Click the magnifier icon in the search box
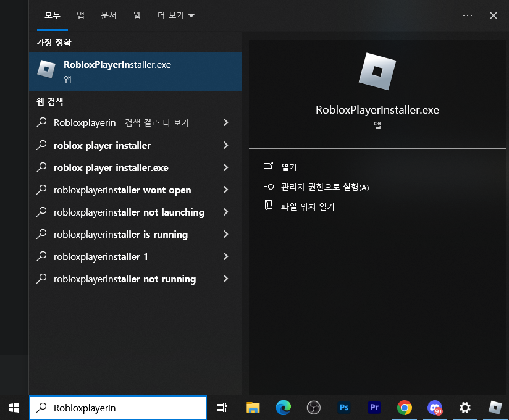 point(41,408)
